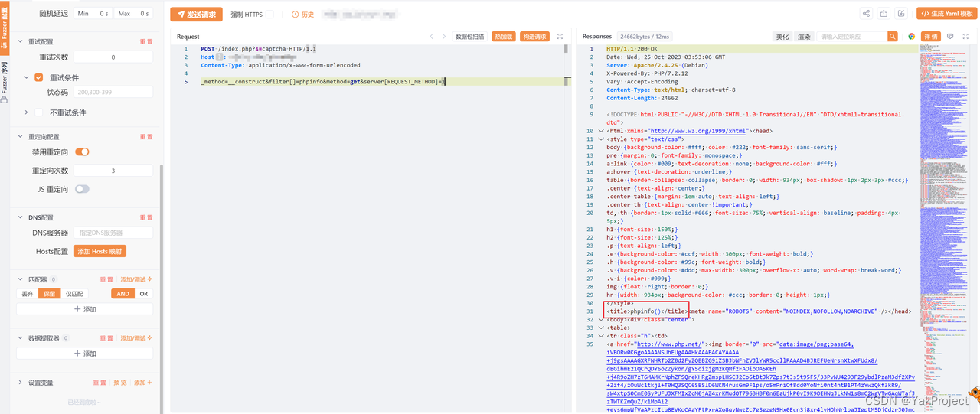Click 预览 link in 设置变量 row

tap(120, 383)
